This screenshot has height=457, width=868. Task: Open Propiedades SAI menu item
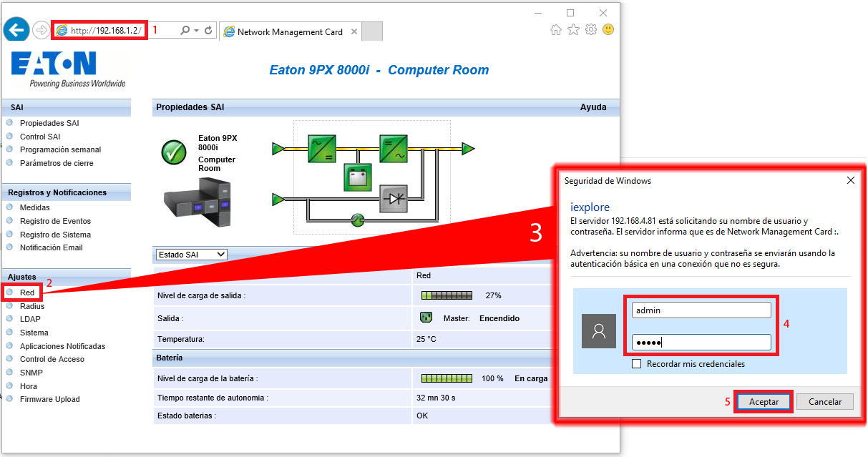click(x=49, y=123)
